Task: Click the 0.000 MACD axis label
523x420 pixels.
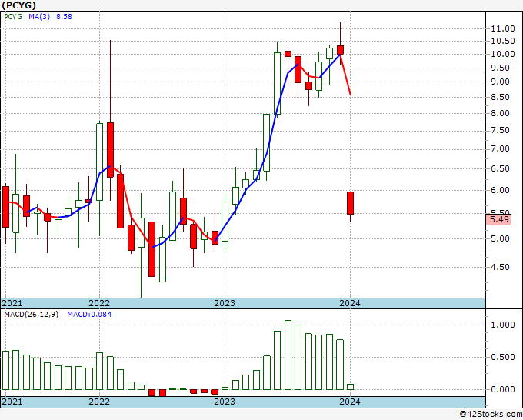Action: 503,389
